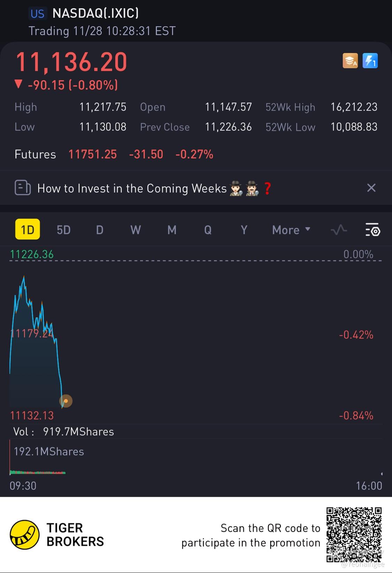392x573 pixels.
Task: Open the chart settings icon
Action: 372,230
